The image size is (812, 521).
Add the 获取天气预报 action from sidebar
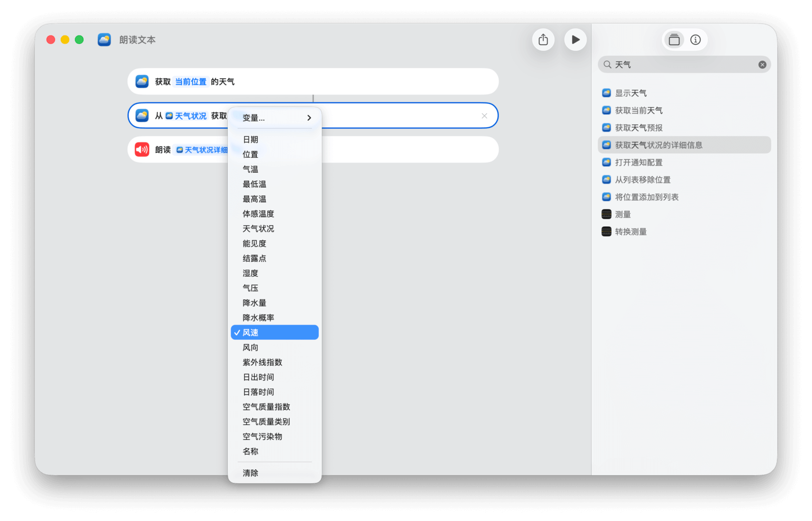[x=638, y=128]
